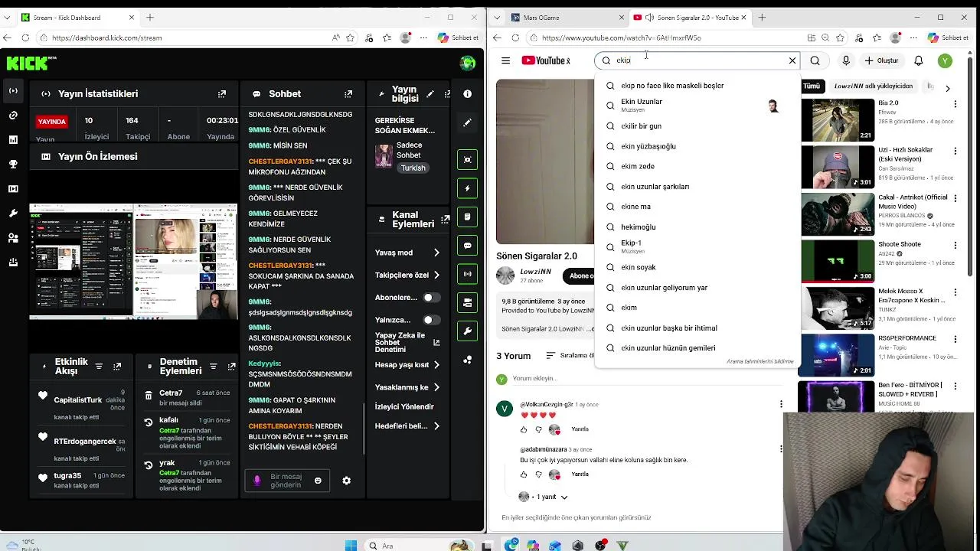Screen dimensions: 980x551
Task: Edit stream info with Yayın bilgisi pencil
Action: click(x=430, y=94)
